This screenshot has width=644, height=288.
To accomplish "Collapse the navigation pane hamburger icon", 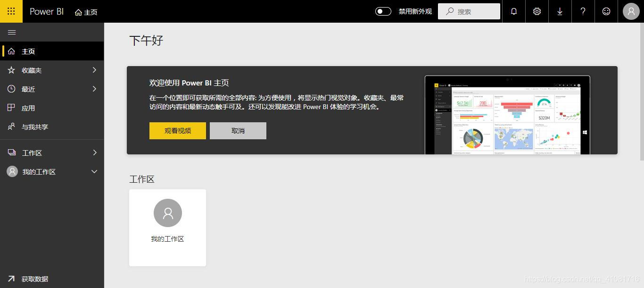I will (12, 32).
